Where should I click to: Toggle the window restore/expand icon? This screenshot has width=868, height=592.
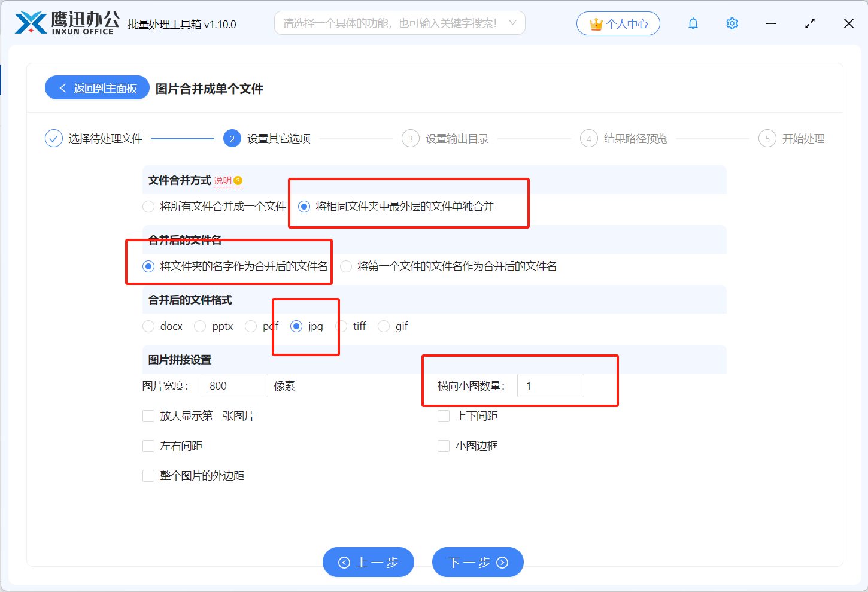pos(810,23)
